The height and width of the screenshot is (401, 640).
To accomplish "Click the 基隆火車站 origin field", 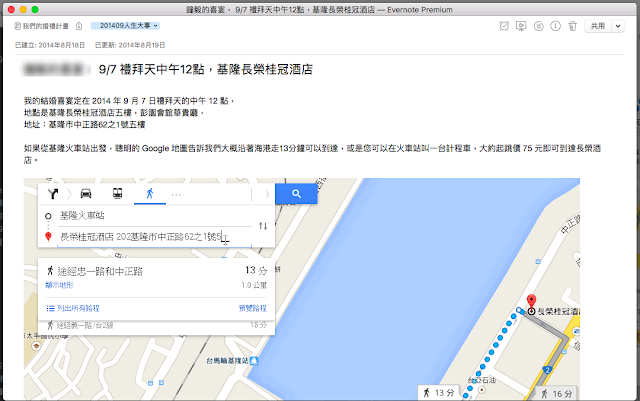I will (x=155, y=216).
